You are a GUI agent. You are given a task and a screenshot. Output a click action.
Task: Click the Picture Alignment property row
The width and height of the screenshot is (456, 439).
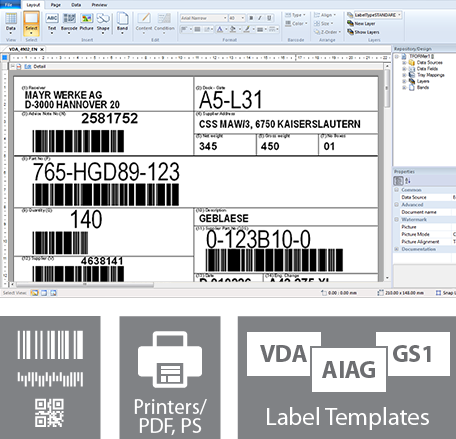[x=424, y=242]
